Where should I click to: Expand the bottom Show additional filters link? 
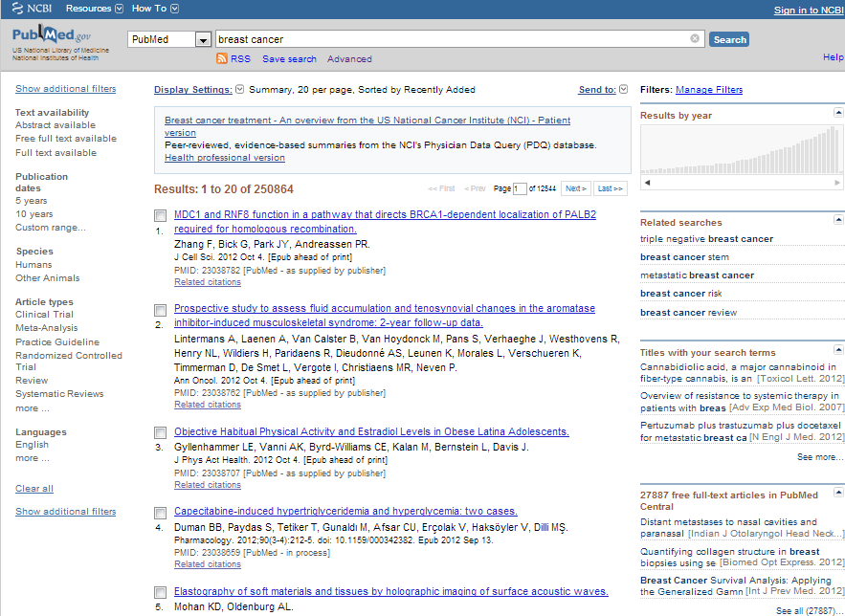coord(66,512)
